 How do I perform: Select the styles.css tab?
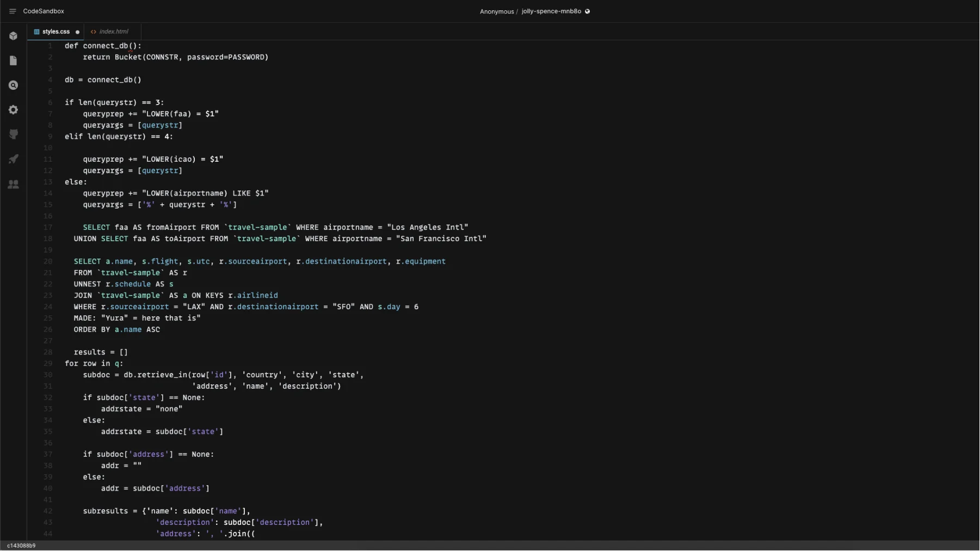[x=56, y=32]
